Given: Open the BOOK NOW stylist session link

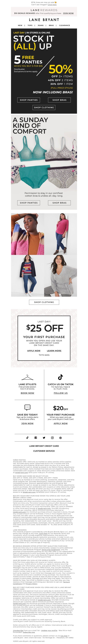Looking at the screenshot, I should [x=27, y=393].
